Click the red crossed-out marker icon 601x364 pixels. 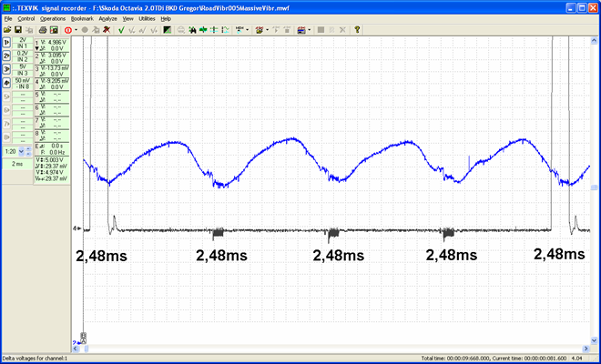[x=107, y=30]
